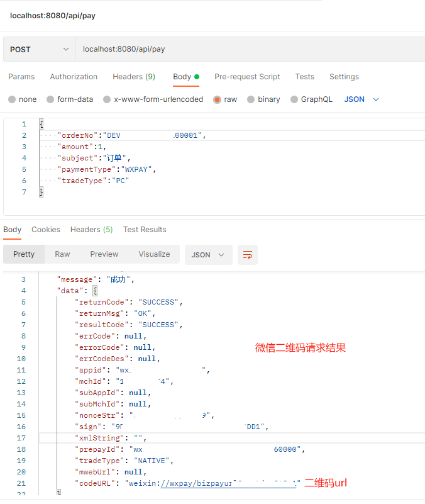Image resolution: width=425 pixels, height=504 pixels.
Task: Select the request Body tab
Action: (186, 77)
